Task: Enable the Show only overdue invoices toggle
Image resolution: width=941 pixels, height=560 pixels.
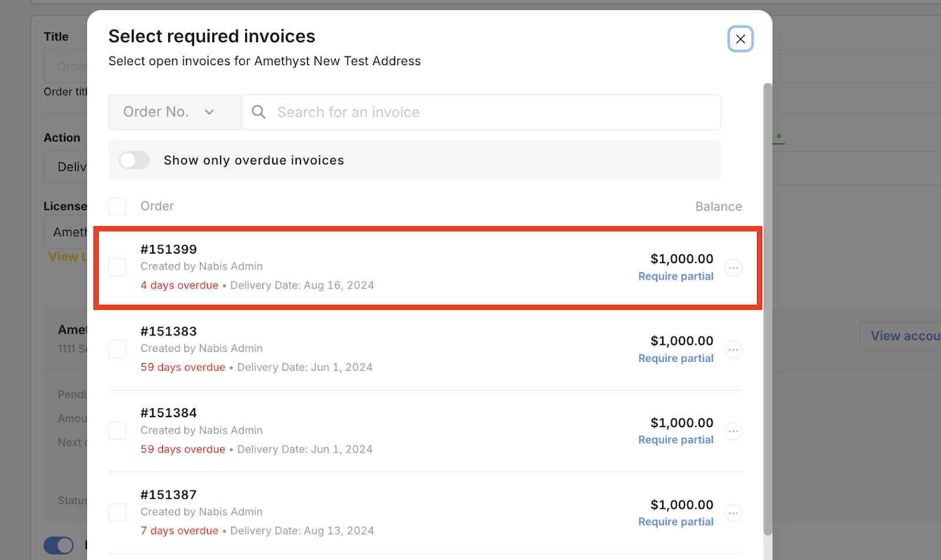Action: (x=134, y=160)
